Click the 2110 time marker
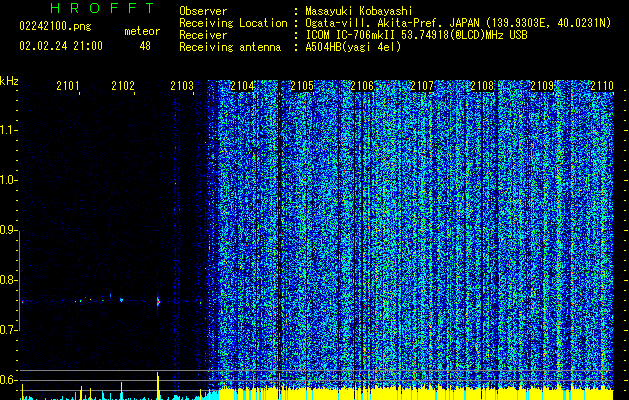 pyautogui.click(x=602, y=86)
